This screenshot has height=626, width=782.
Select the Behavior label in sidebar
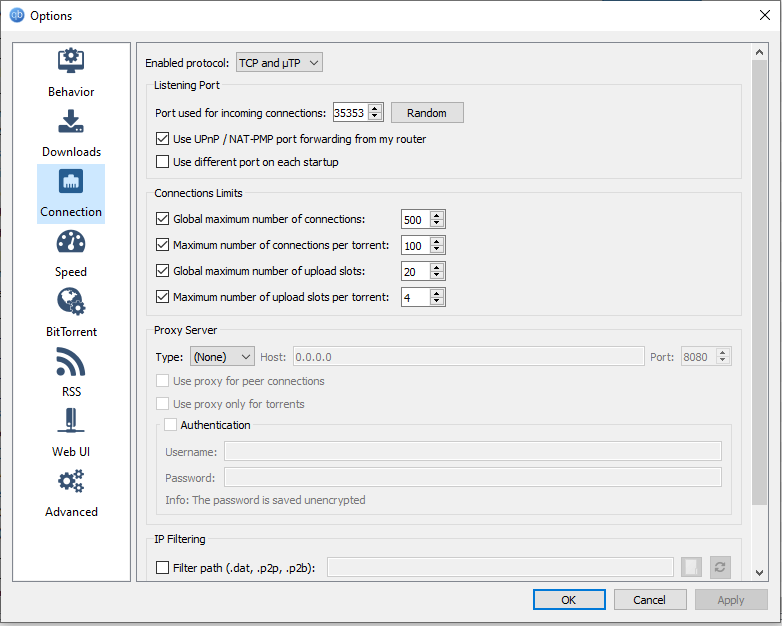tap(71, 92)
